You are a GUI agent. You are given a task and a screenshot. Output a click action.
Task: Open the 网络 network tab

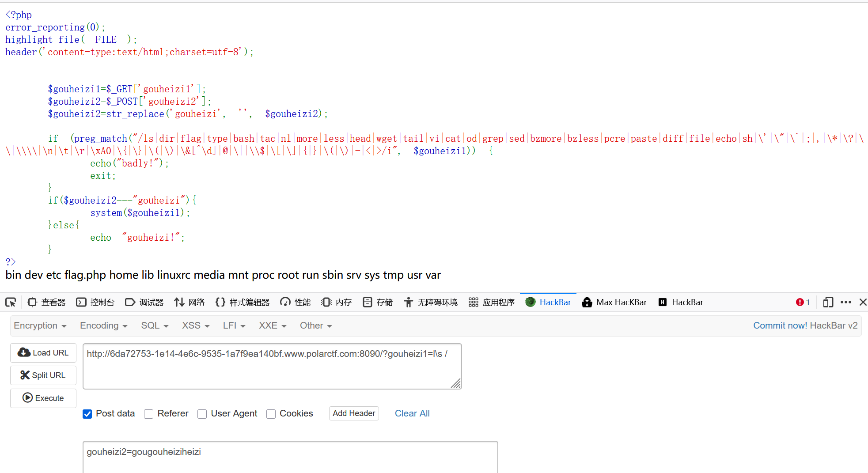(x=190, y=302)
